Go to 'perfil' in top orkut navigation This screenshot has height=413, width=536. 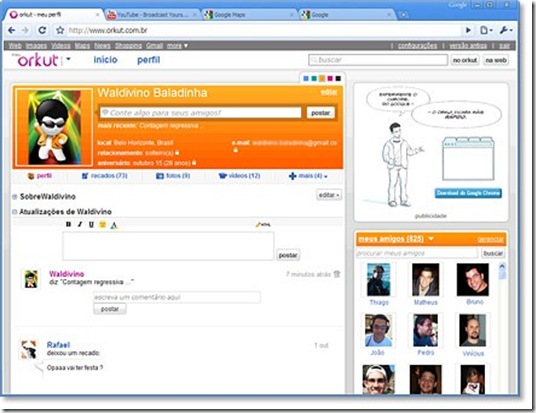pyautogui.click(x=148, y=60)
